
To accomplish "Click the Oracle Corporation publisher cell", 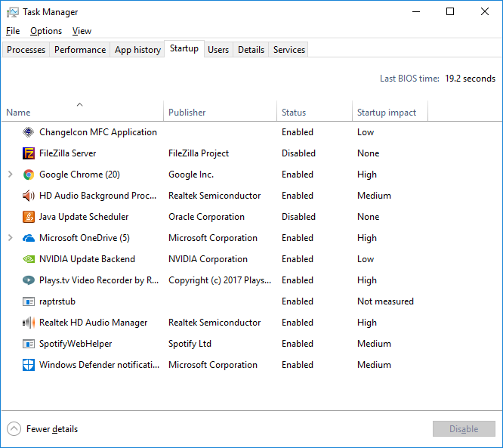I will tap(207, 217).
